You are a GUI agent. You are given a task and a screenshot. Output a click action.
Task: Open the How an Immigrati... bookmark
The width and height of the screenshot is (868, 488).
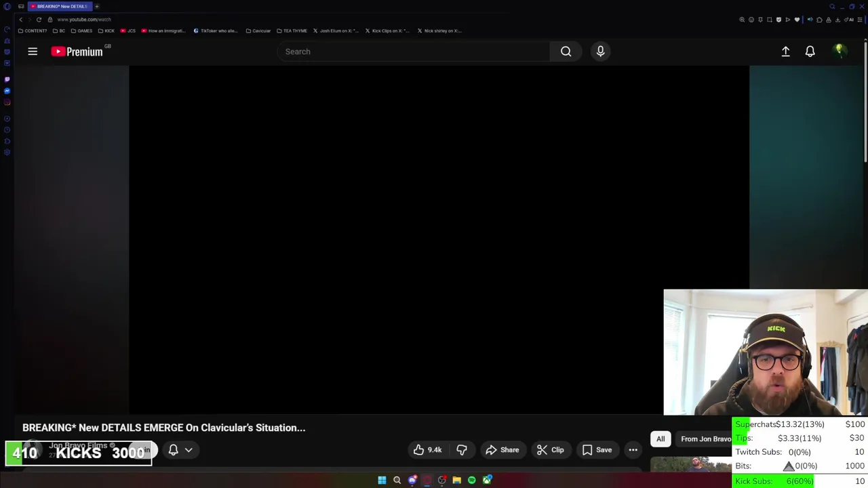tap(163, 30)
